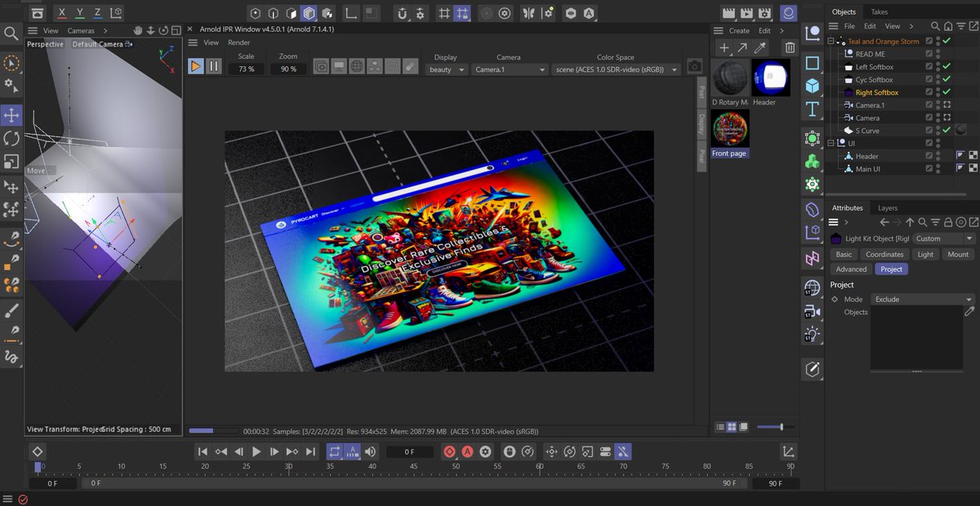Open the Custom dropdown in Attributes
980x506 pixels.
(944, 238)
